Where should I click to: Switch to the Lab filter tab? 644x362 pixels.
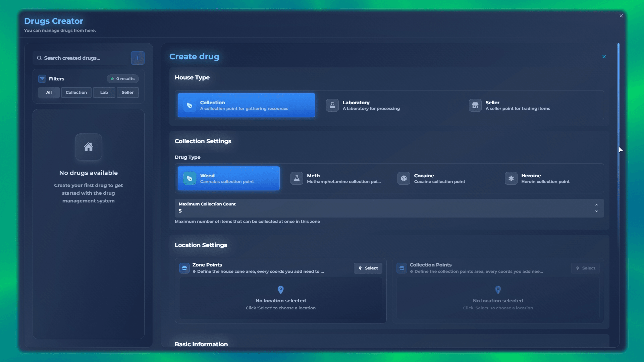[104, 93]
